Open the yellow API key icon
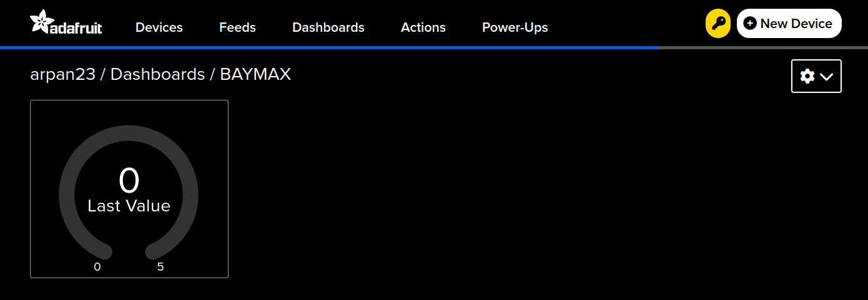868x300 pixels. tap(718, 24)
